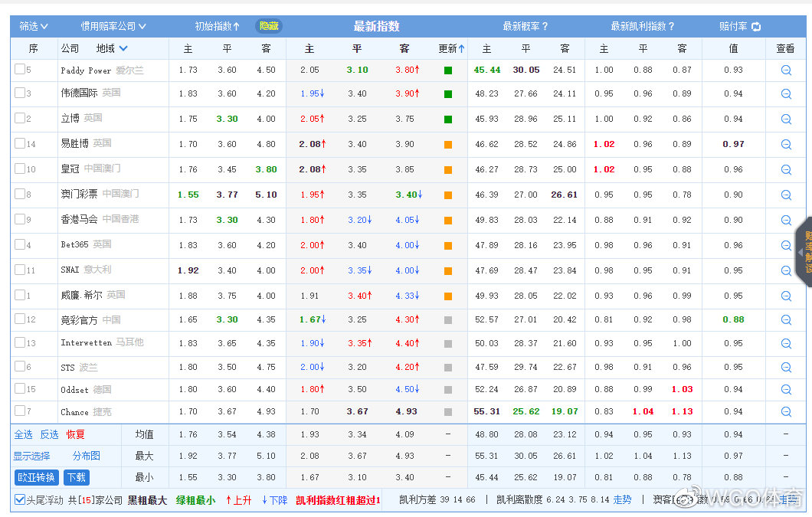Viewport: 812px width, 517px height.
Task: Open magnifier for 伟德国际 row
Action: coord(786,93)
